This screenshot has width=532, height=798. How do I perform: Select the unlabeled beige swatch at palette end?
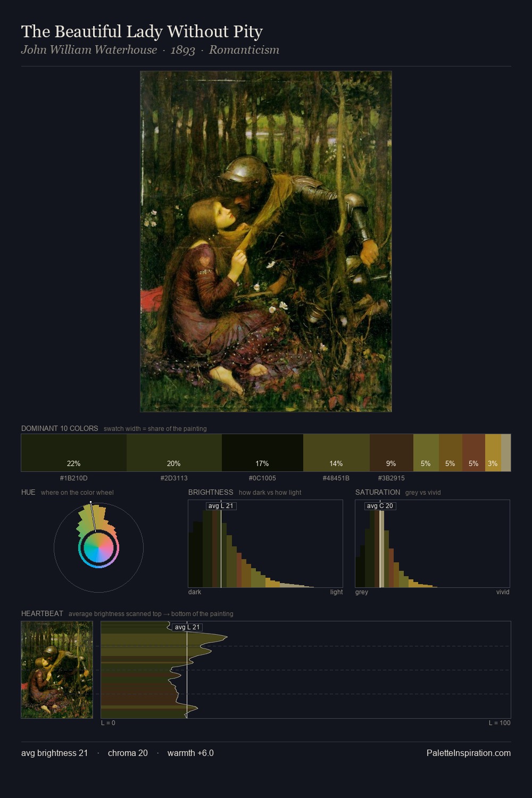tap(506, 453)
